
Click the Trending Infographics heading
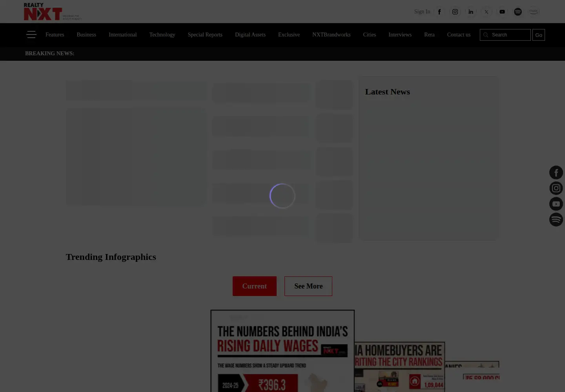click(x=111, y=257)
